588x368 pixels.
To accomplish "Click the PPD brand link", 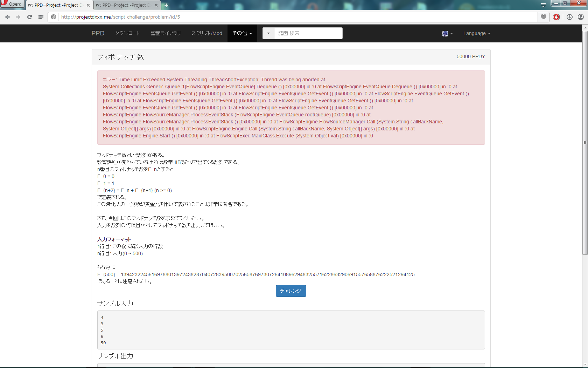I will (x=98, y=33).
